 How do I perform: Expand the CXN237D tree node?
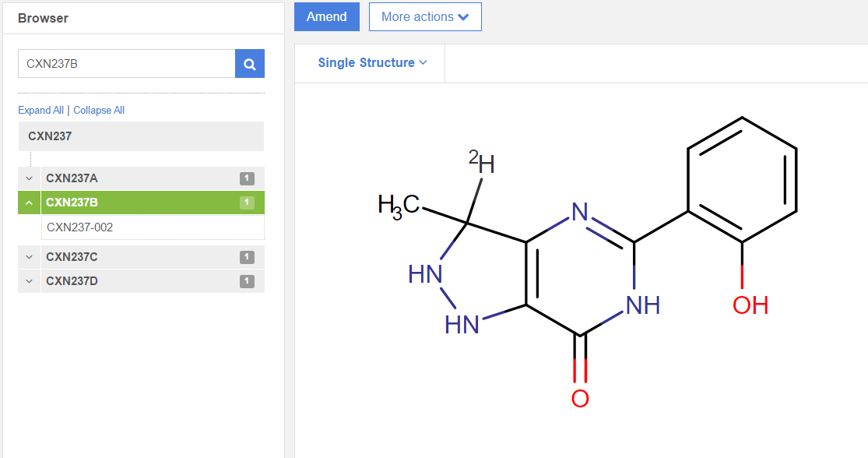point(30,281)
